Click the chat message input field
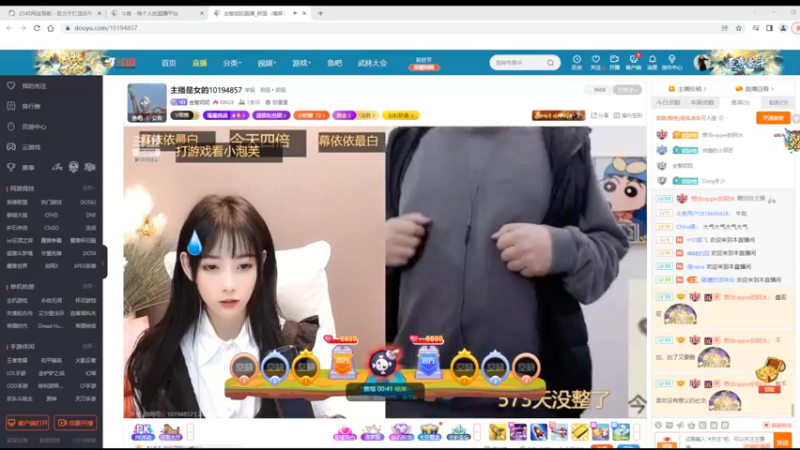Screen dimensions: 800x450 [x=726, y=439]
